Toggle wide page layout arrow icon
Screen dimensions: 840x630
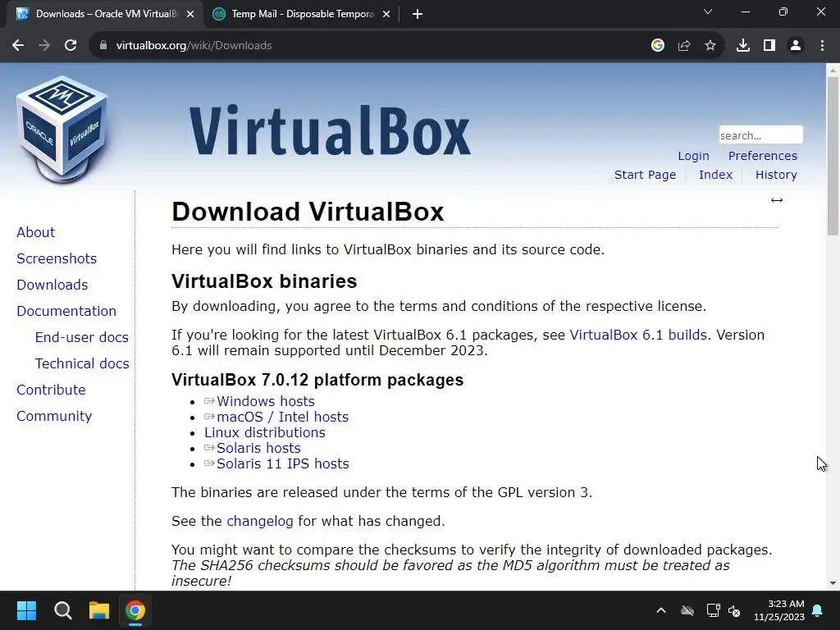(x=777, y=200)
